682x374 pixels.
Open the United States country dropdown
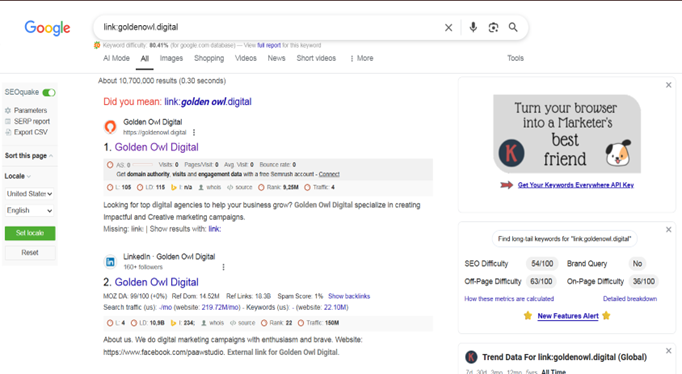pos(29,194)
